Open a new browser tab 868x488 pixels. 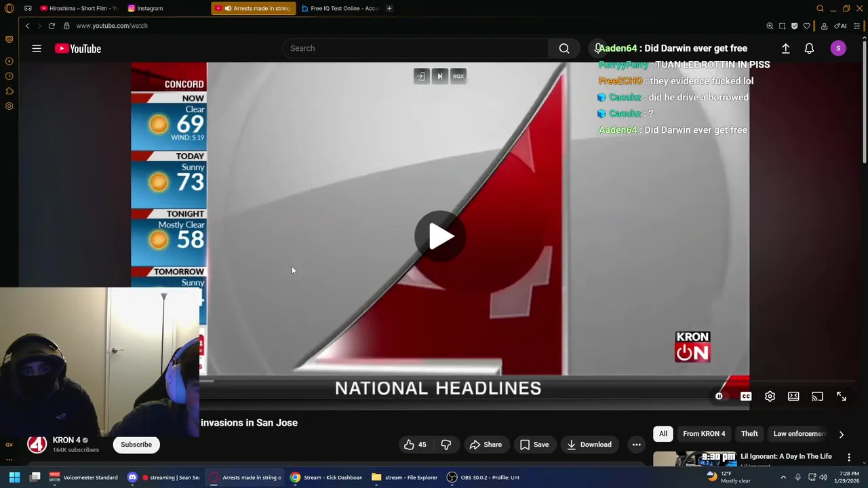tap(389, 8)
